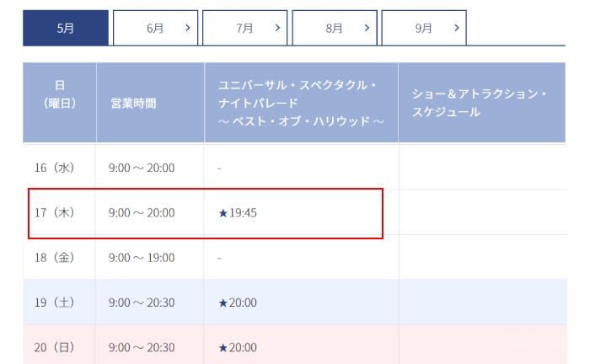Click the chevron arrow on 8月 tab
The width and height of the screenshot is (590, 364).
click(x=366, y=28)
